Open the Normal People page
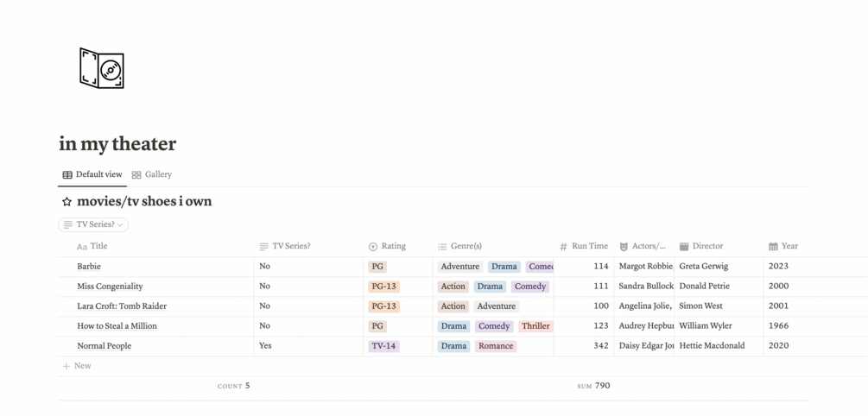Screen dimensions: 868x416 [x=104, y=346]
